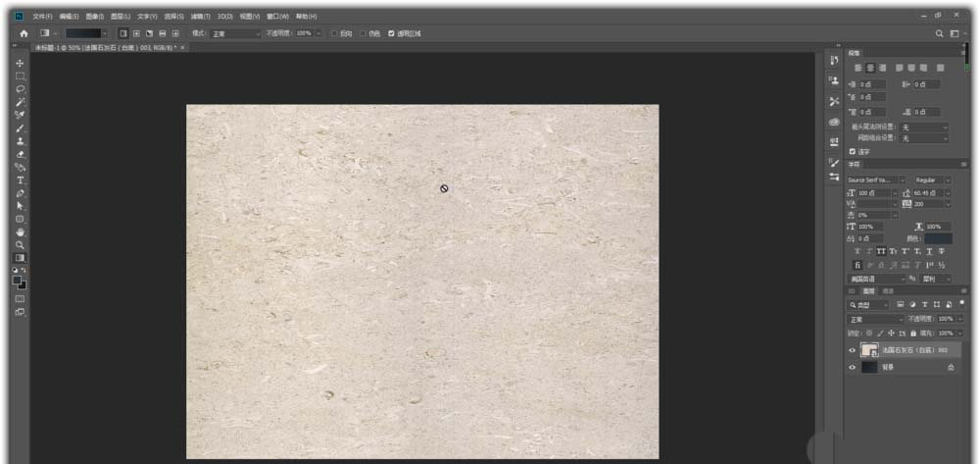Click the Home icon in options bar
The height and width of the screenshot is (464, 980).
pyautogui.click(x=24, y=33)
